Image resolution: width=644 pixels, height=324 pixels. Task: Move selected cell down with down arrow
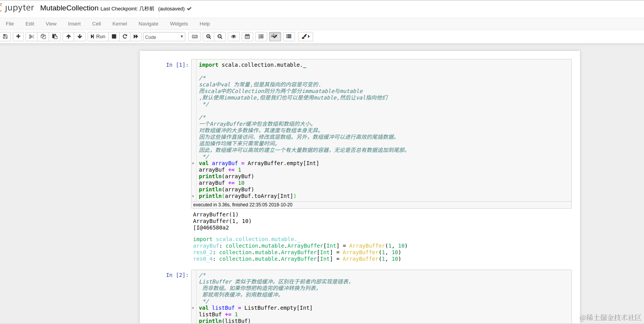click(80, 37)
